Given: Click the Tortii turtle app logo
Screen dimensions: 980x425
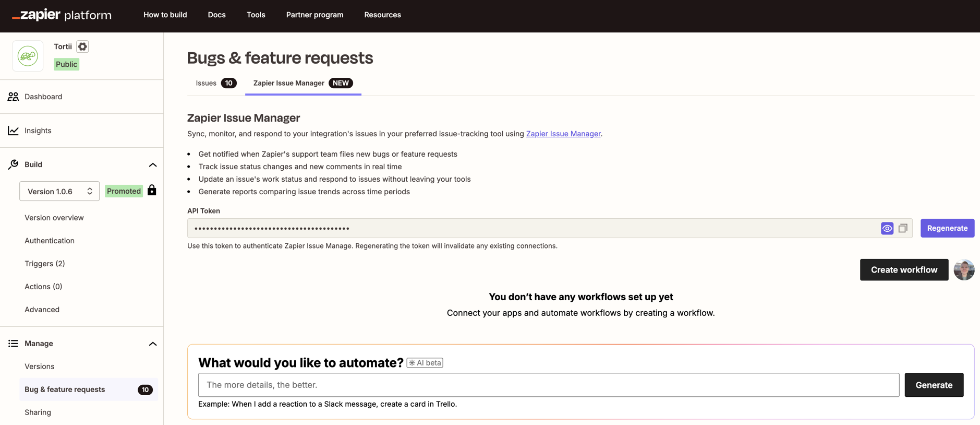Looking at the screenshot, I should click(28, 56).
